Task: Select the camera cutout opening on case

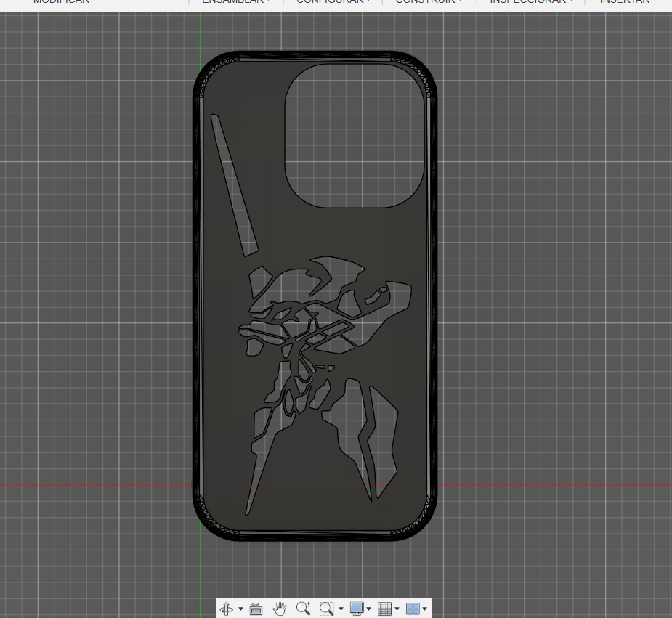Action: click(x=355, y=136)
